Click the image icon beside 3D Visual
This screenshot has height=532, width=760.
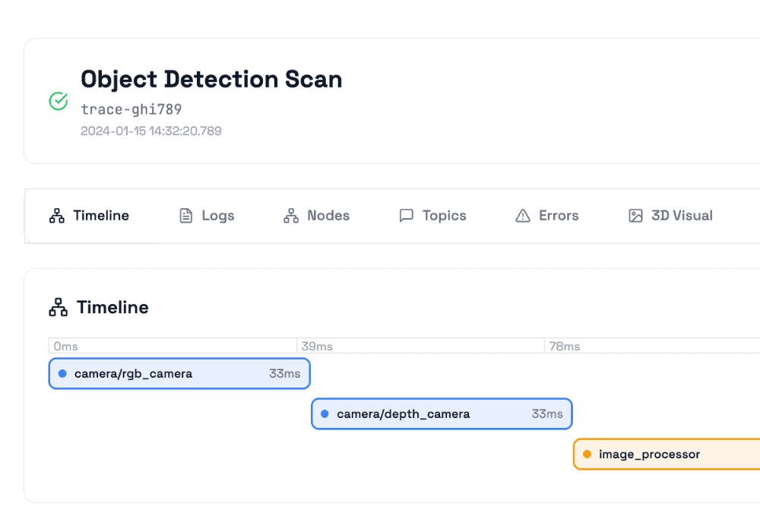tap(635, 216)
